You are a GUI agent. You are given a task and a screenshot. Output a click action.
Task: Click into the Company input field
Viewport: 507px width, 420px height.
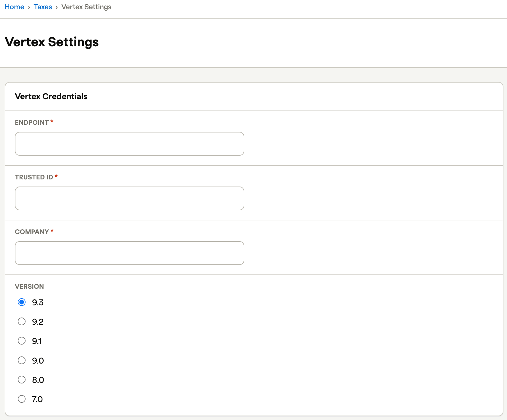(129, 253)
